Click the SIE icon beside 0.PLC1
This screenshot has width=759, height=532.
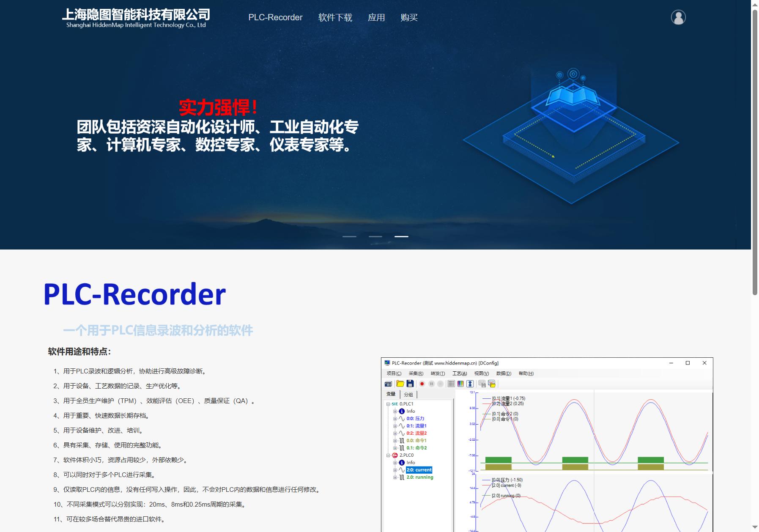[x=395, y=404]
